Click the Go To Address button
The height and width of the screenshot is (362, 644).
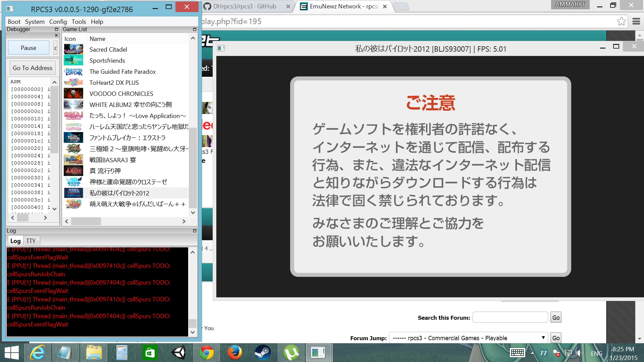33,68
